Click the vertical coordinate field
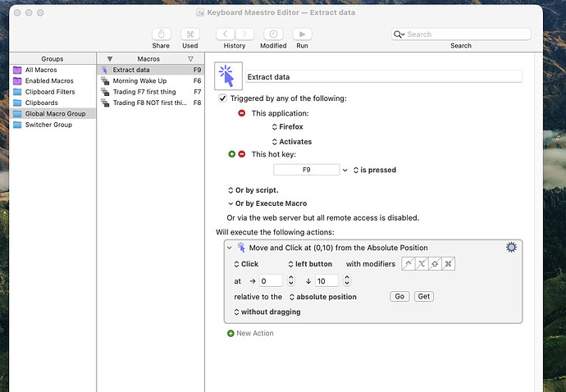 coord(326,280)
